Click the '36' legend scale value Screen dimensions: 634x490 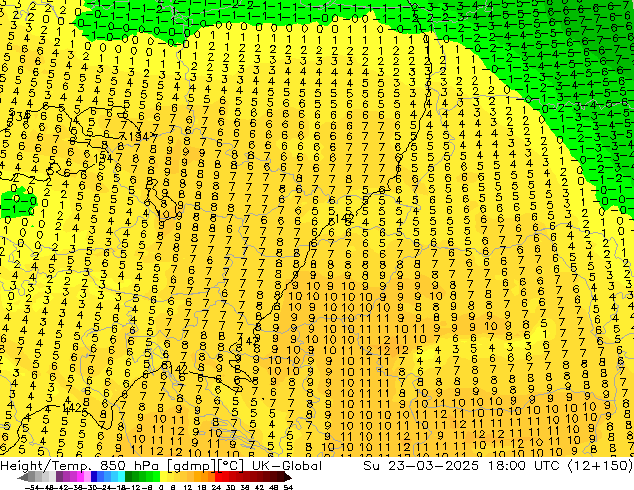(245, 488)
